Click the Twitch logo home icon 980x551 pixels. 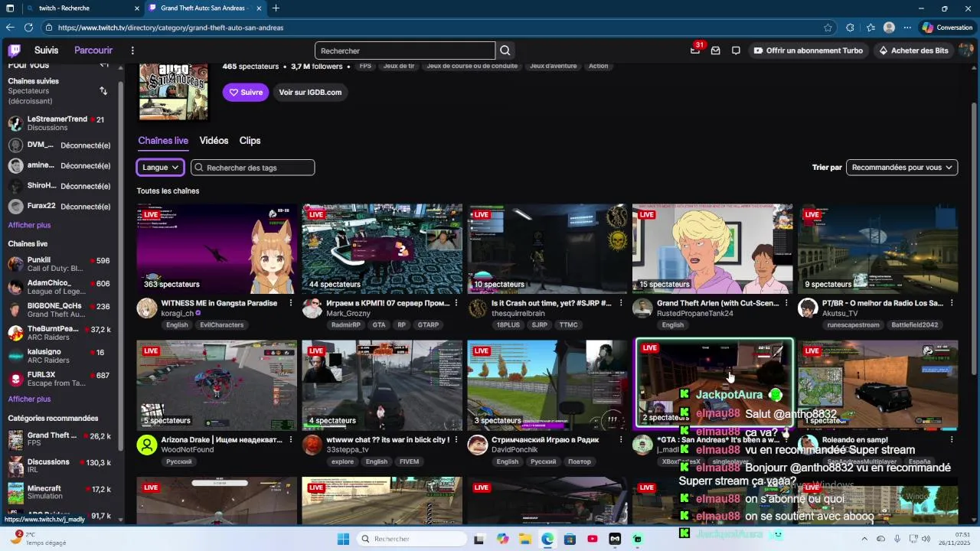pos(14,51)
